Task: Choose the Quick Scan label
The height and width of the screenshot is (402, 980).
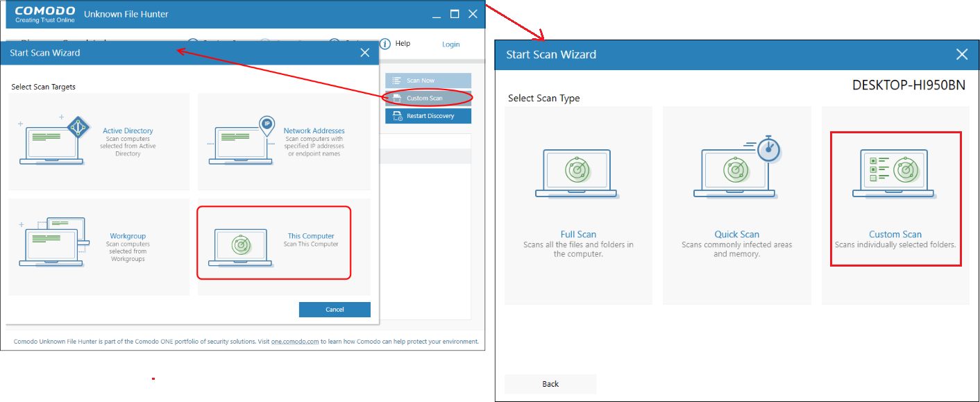Action: point(737,235)
